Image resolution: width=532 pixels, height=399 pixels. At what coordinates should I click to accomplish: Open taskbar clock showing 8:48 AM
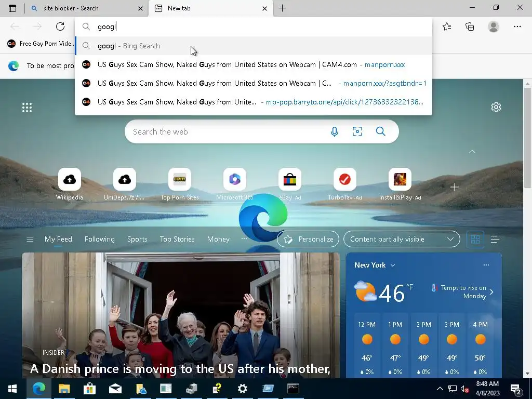487,389
